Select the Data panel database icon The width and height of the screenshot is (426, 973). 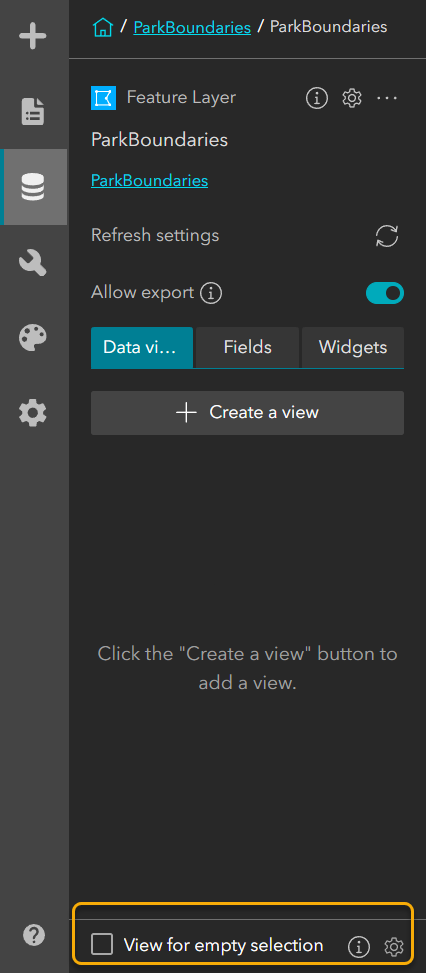33,187
